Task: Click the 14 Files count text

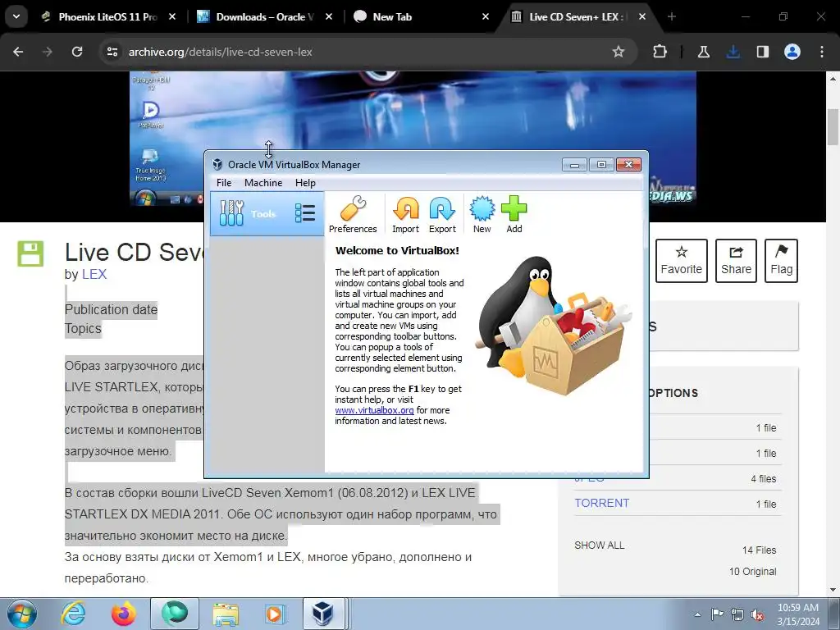Action: point(759,550)
